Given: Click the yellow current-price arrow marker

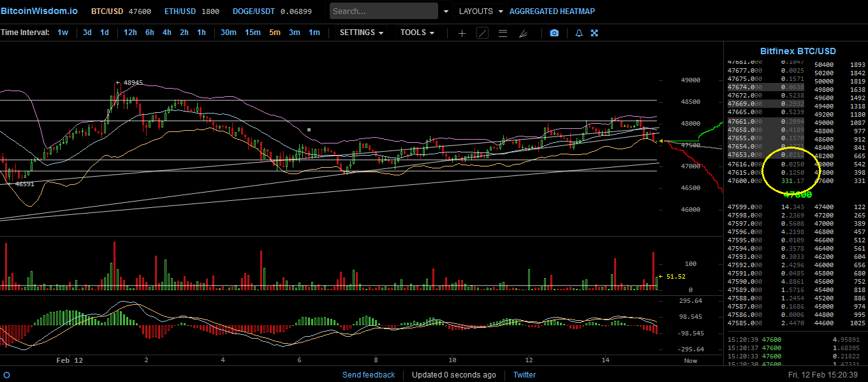Looking at the screenshot, I should [661, 140].
